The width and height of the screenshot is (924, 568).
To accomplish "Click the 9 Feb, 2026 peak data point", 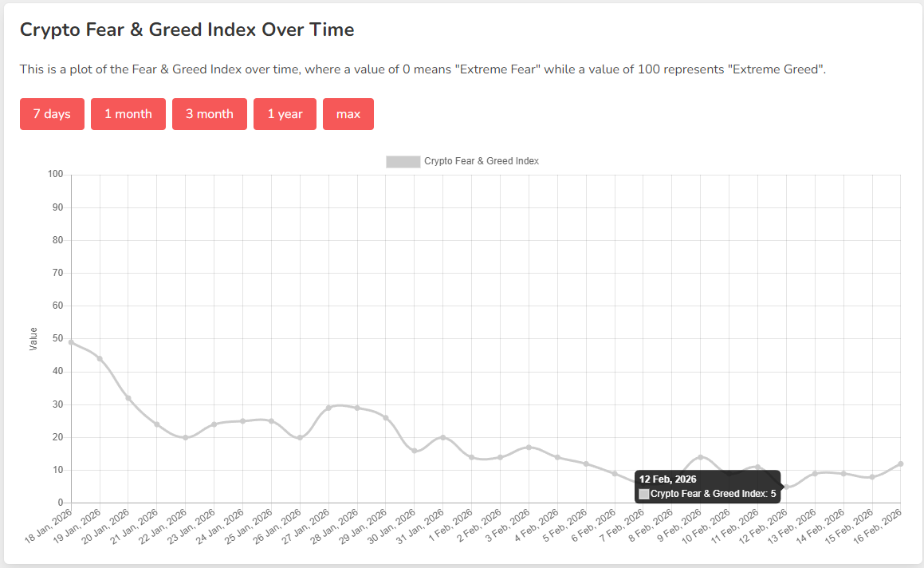I will click(701, 457).
